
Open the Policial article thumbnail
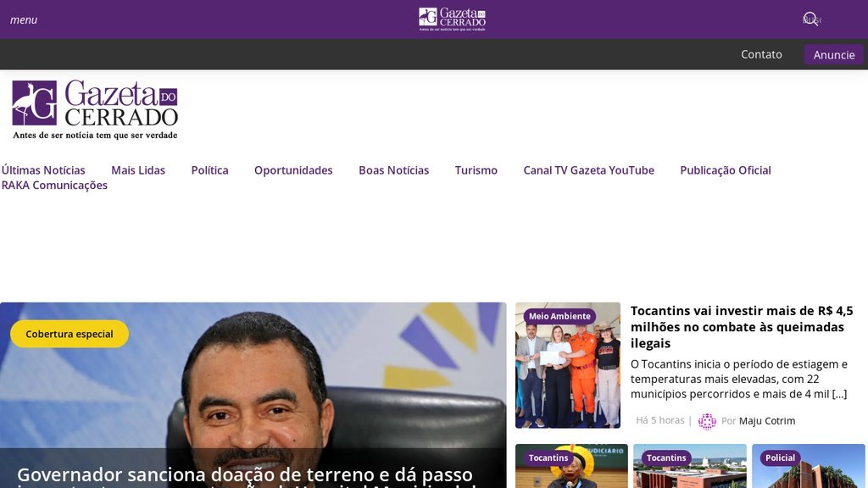point(808,466)
